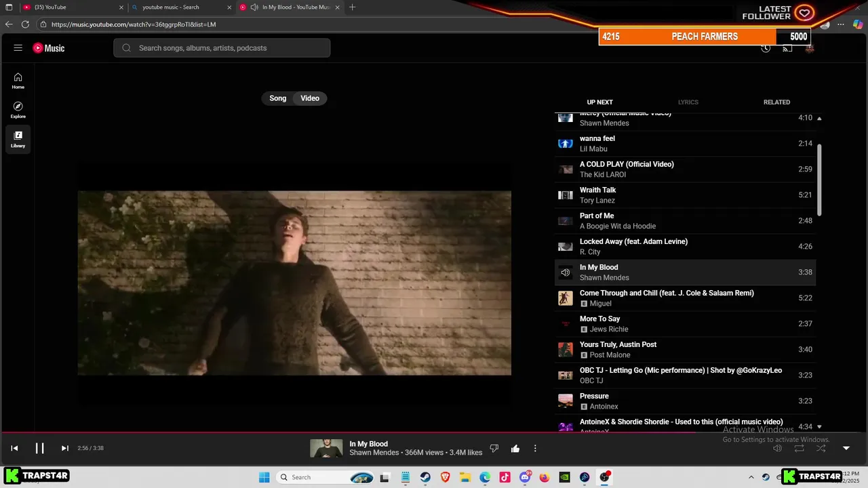
Task: Show hidden system tray icons
Action: pyautogui.click(x=751, y=477)
